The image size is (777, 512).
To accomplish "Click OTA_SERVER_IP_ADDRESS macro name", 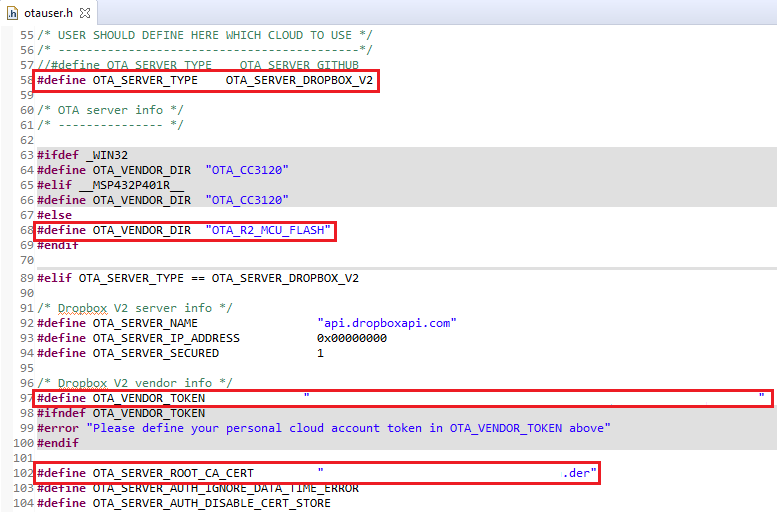I will [x=166, y=338].
